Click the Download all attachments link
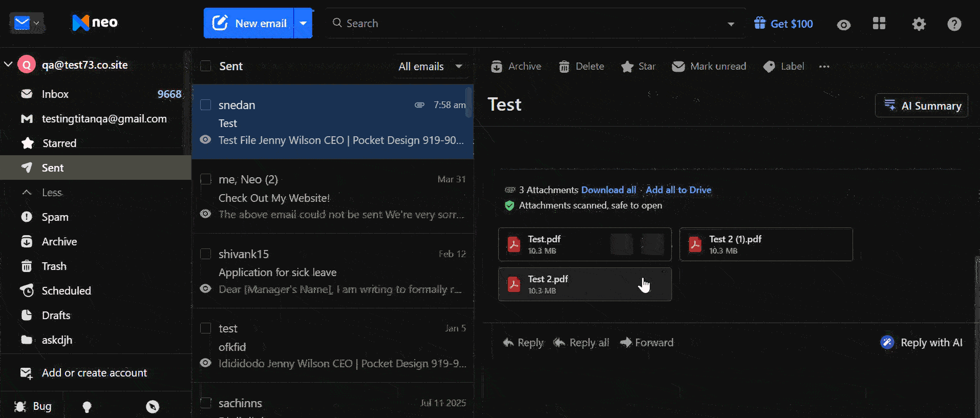Screen dimensions: 980x418 coord(608,190)
